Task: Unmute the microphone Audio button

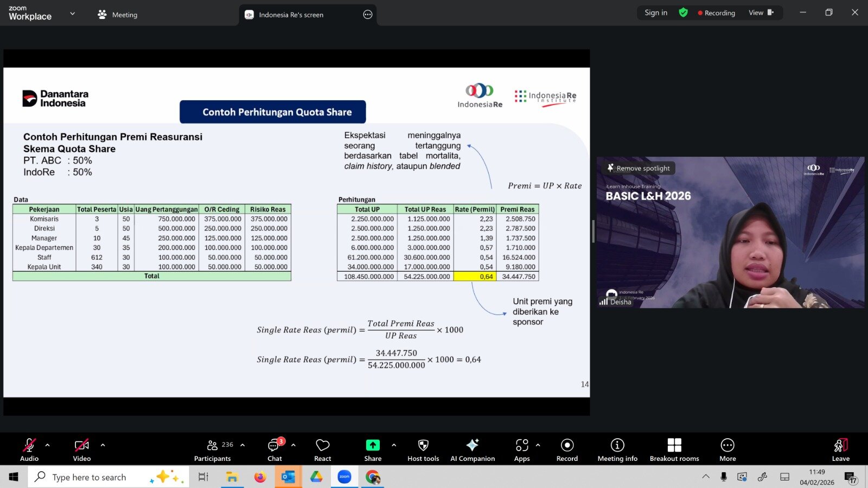Action: [29, 450]
